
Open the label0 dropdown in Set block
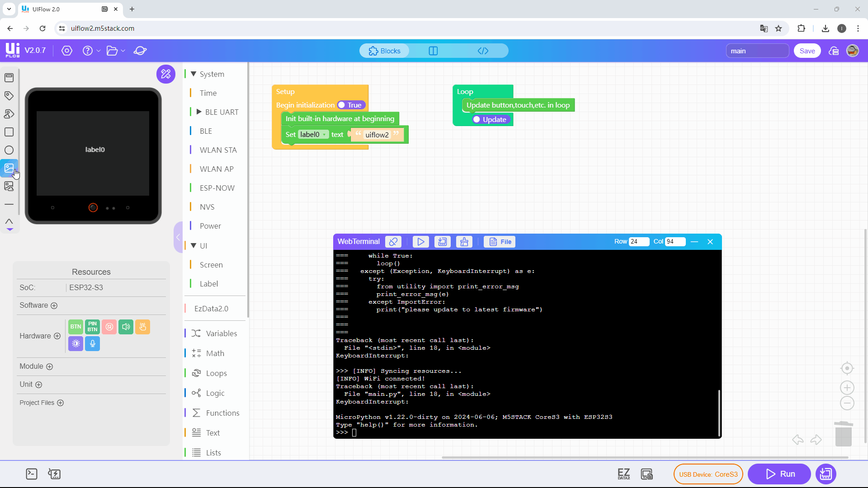click(313, 134)
